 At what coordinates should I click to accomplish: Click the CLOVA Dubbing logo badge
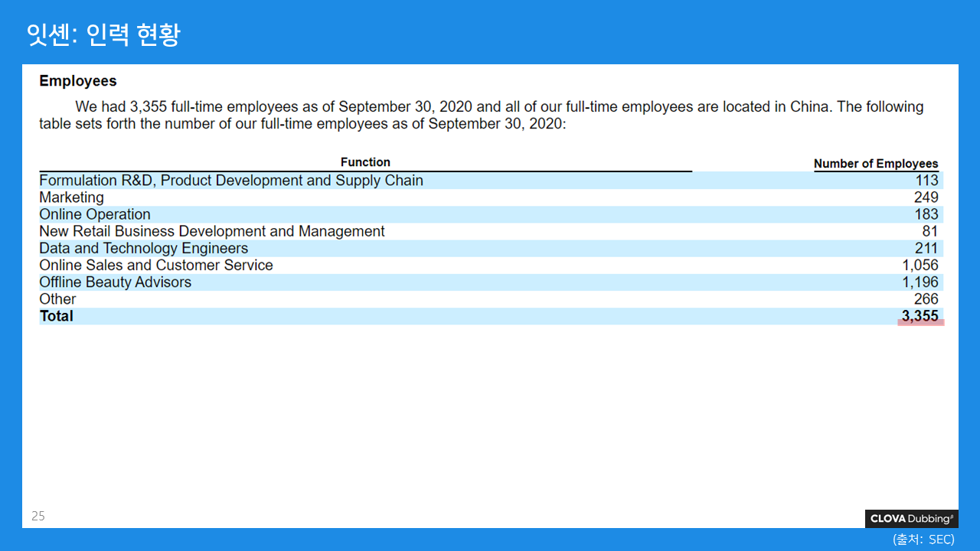(x=912, y=519)
